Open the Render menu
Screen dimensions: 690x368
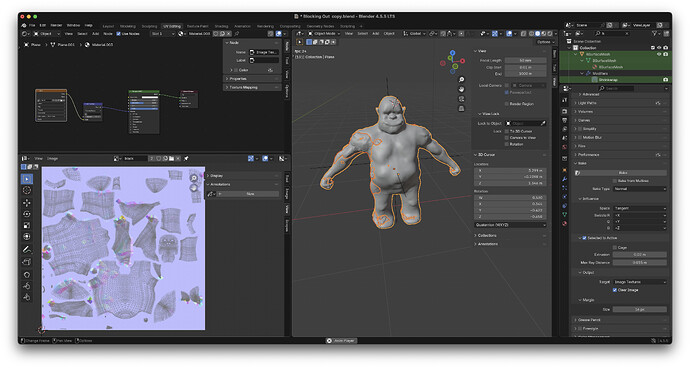tap(56, 26)
